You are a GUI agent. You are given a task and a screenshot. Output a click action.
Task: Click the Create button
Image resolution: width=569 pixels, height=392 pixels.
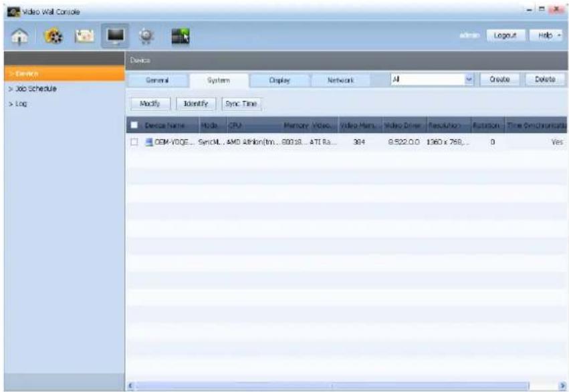coord(499,79)
